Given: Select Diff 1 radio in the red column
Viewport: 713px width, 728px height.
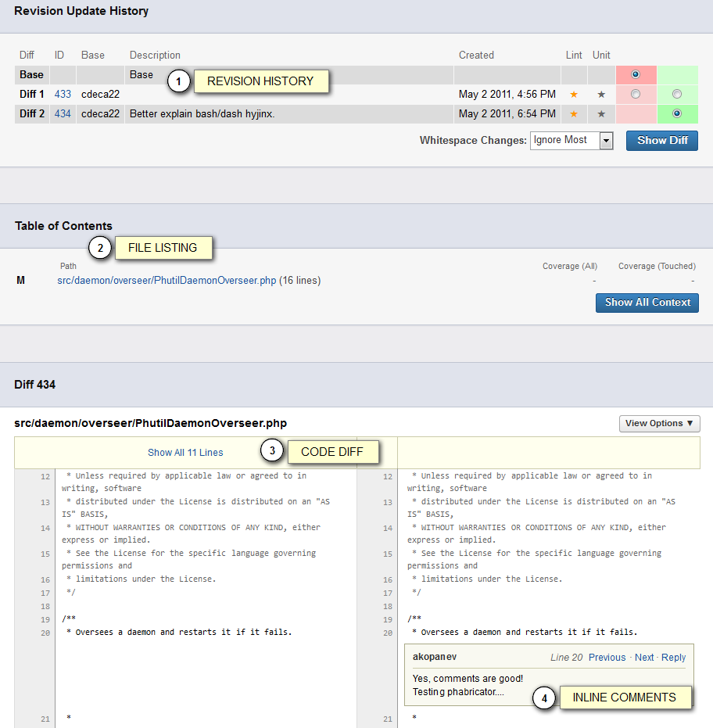Looking at the screenshot, I should [636, 94].
